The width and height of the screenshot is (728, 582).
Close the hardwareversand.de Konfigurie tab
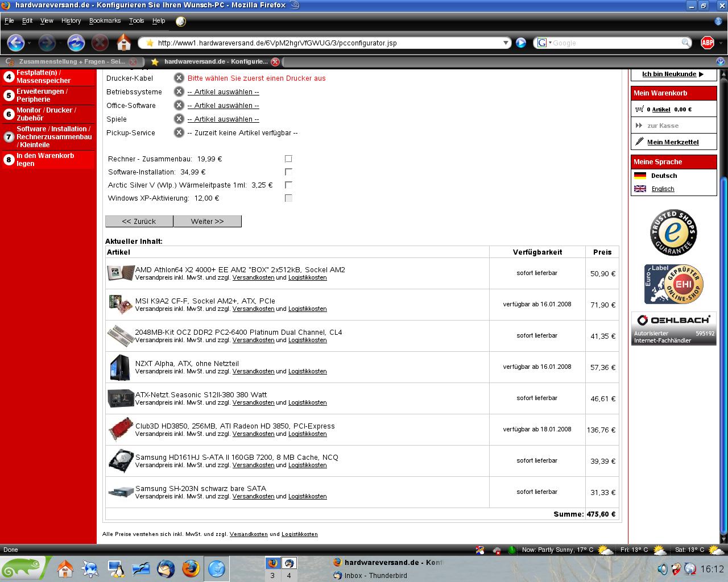click(x=275, y=61)
